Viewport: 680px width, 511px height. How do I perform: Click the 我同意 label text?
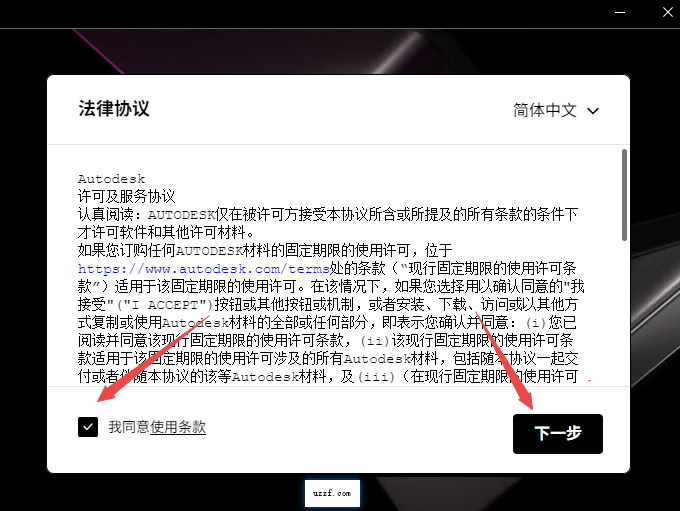[129, 427]
